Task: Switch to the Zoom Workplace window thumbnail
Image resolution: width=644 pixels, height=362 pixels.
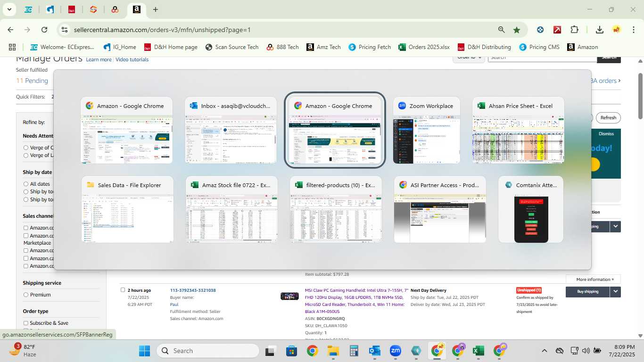Action: point(427,130)
